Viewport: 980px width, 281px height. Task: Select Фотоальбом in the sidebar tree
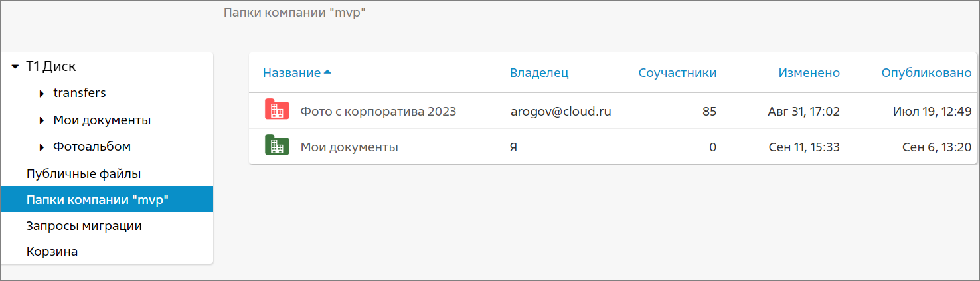coord(92,147)
